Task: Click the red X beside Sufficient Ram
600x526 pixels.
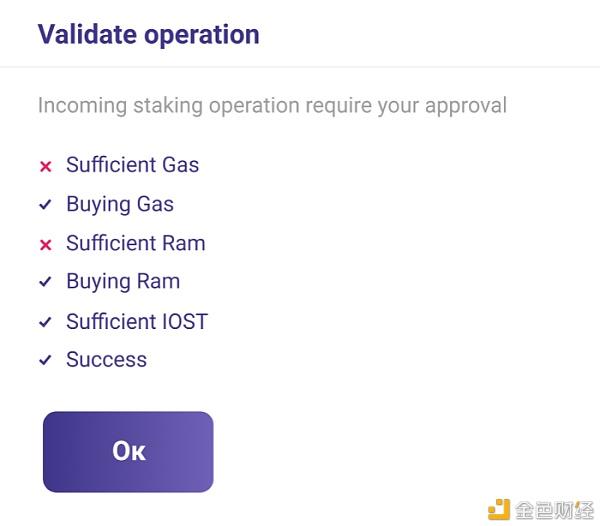Action: [45, 245]
